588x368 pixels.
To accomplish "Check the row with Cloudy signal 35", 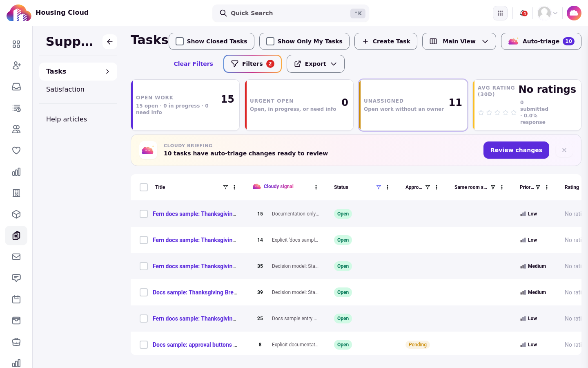I will click(x=144, y=266).
